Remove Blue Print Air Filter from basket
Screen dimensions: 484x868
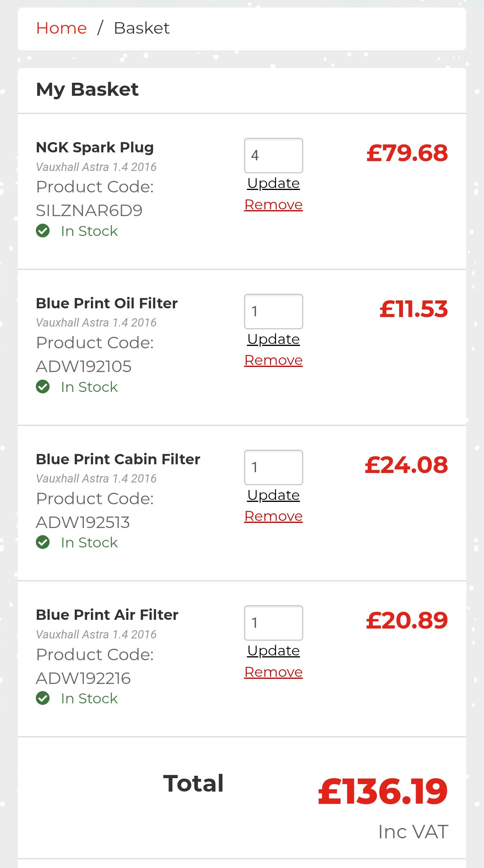coord(273,672)
